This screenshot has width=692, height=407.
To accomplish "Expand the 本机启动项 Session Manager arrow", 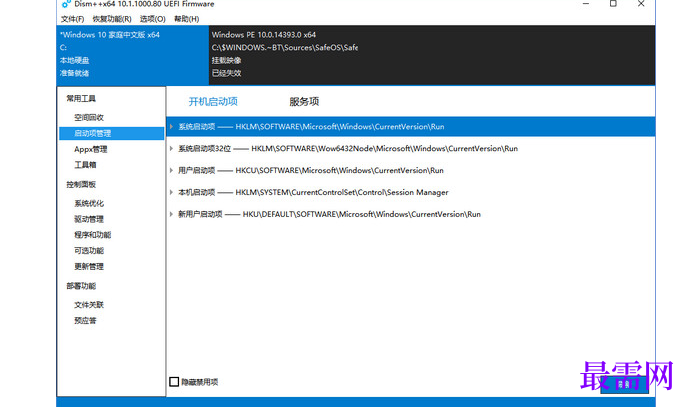I will [171, 192].
